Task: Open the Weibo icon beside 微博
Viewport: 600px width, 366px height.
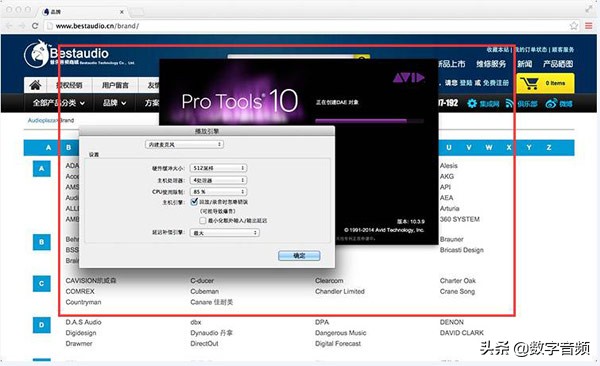Action: point(551,103)
